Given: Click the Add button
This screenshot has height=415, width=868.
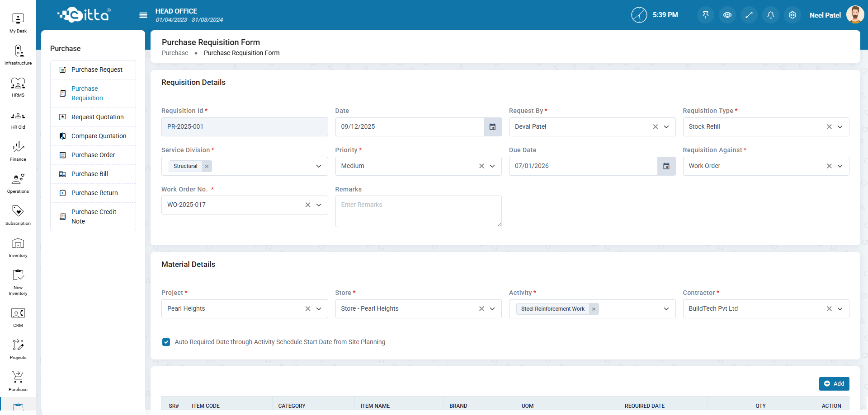Looking at the screenshot, I should [x=834, y=383].
